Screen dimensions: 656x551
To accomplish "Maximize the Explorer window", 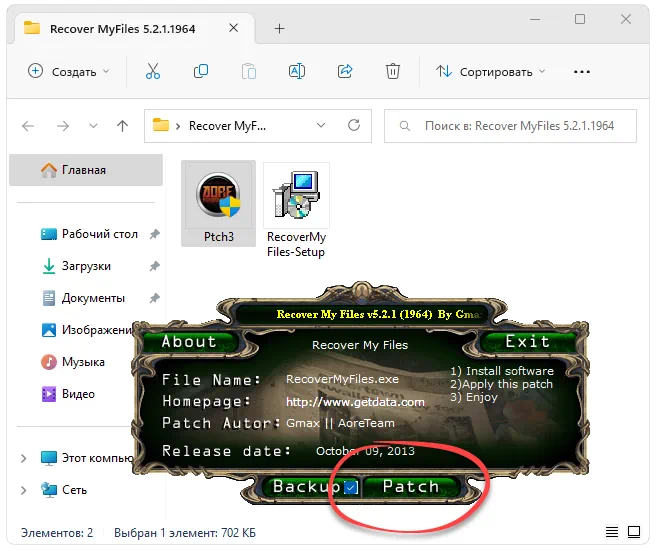I will [x=580, y=19].
